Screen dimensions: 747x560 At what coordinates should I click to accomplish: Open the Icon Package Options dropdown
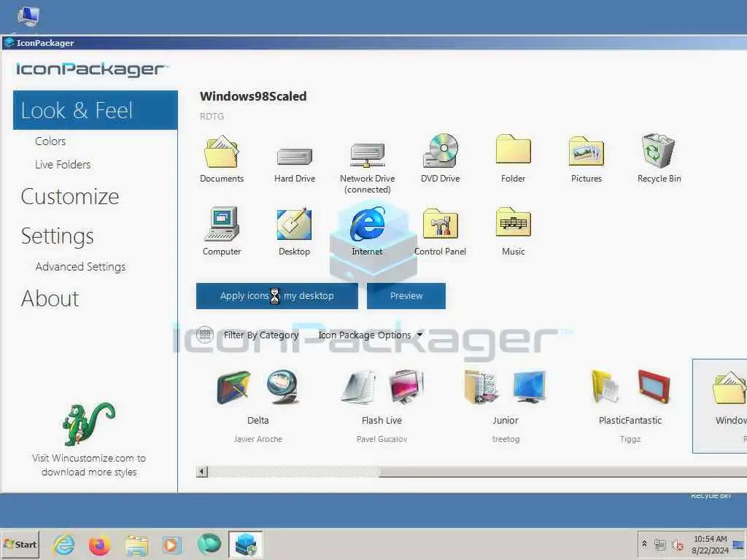tap(370, 335)
